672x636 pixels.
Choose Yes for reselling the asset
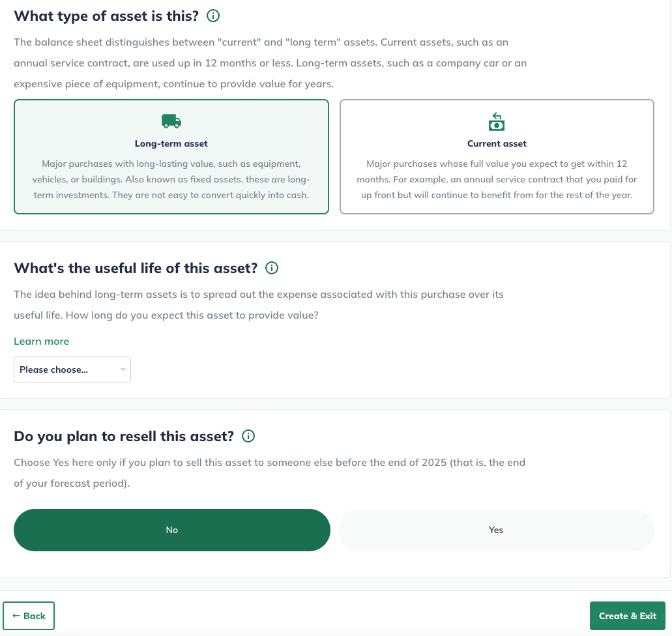(x=496, y=530)
